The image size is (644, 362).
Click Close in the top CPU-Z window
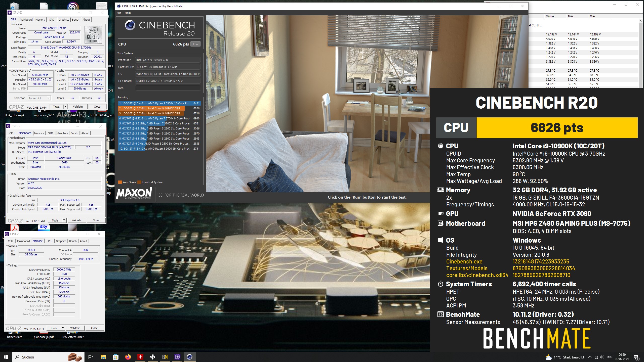[97, 107]
